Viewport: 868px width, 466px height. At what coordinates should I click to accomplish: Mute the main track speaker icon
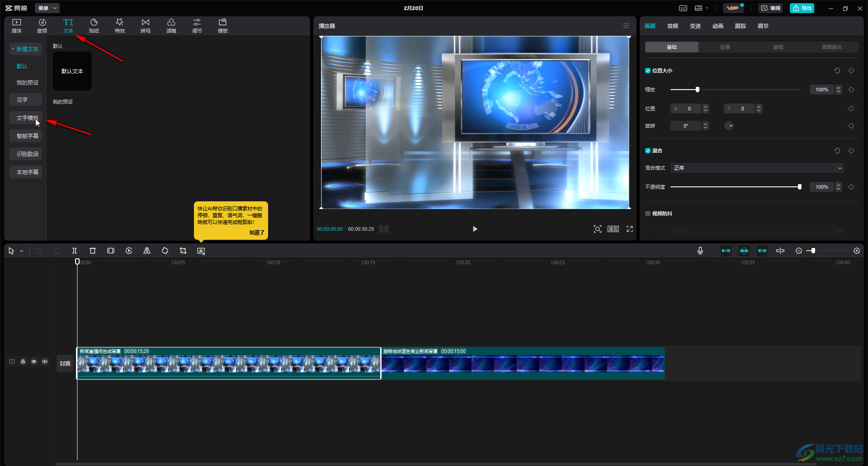click(x=45, y=361)
